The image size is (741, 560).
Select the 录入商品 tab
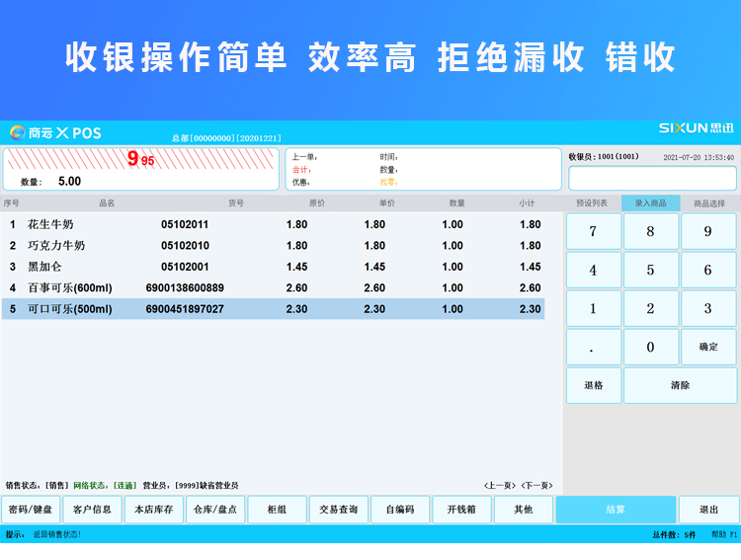(650, 203)
